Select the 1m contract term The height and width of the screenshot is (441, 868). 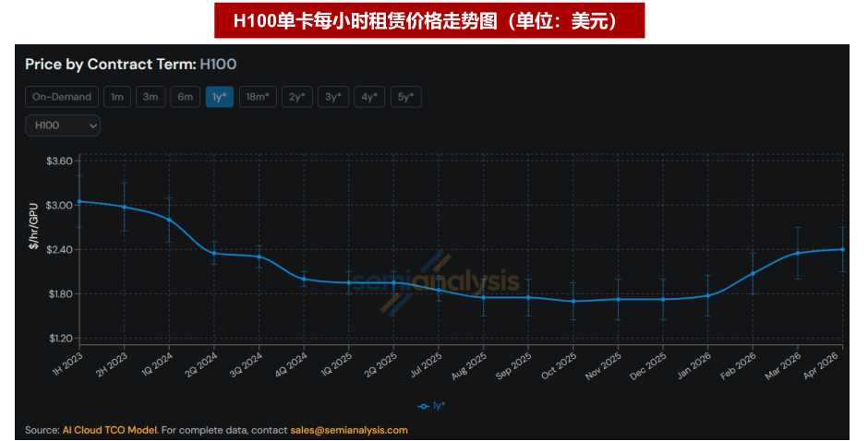coord(116,97)
